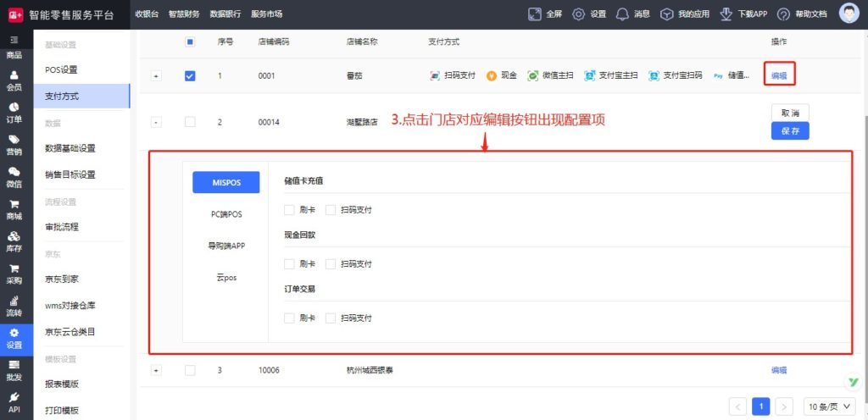Click the 全屏 fullscreen icon

click(x=534, y=14)
